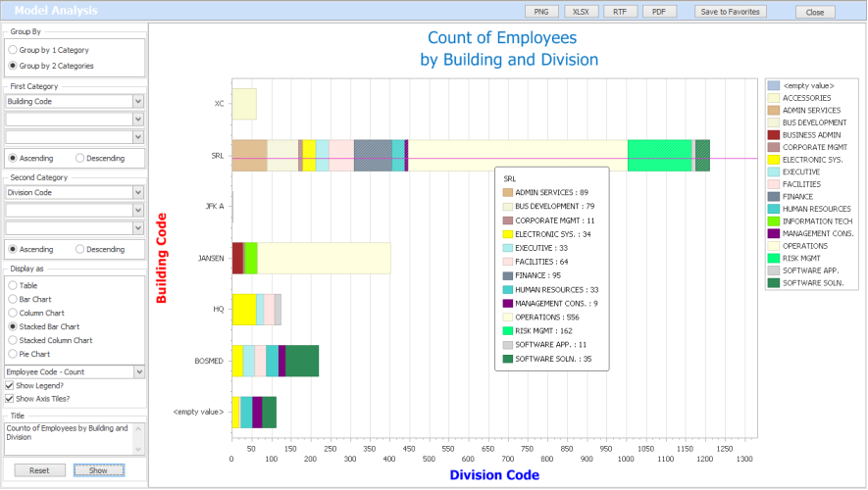Open the Building Code dropdown

[137, 101]
